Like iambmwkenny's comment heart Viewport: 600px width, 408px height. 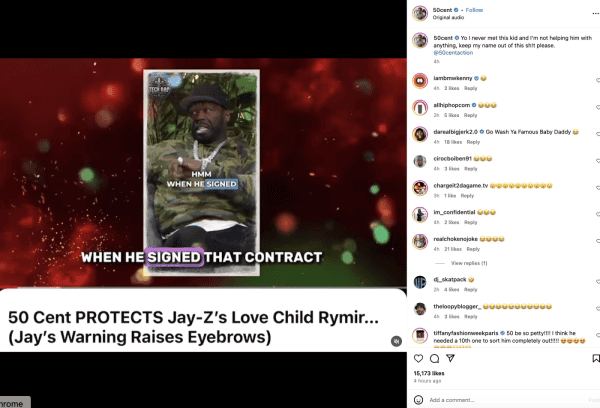[x=598, y=80]
